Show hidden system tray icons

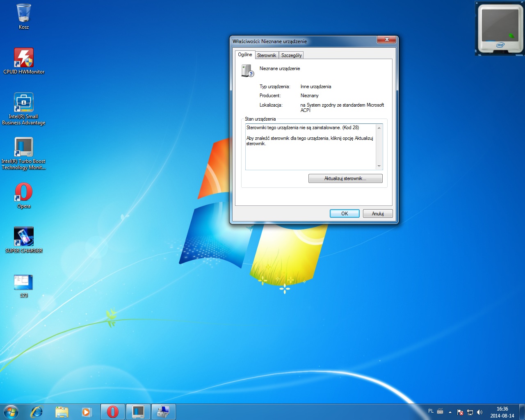click(x=450, y=412)
